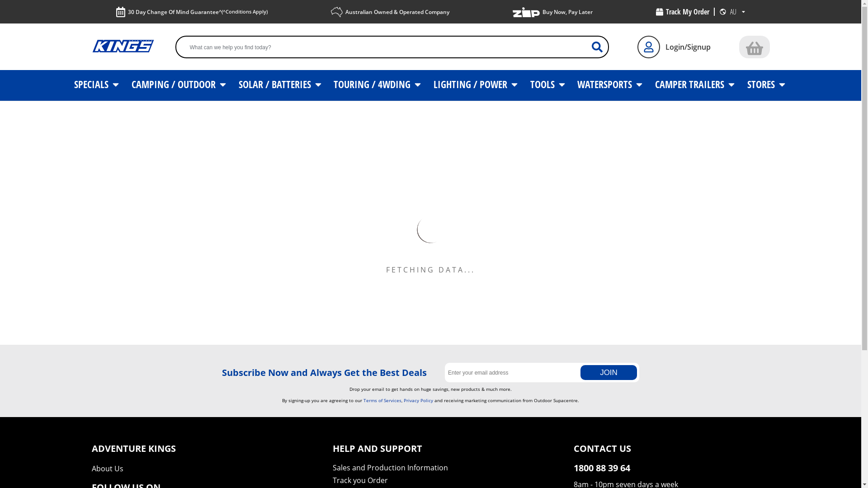The height and width of the screenshot is (488, 868).
Task: Open the shopping basket icon
Action: [x=754, y=47]
